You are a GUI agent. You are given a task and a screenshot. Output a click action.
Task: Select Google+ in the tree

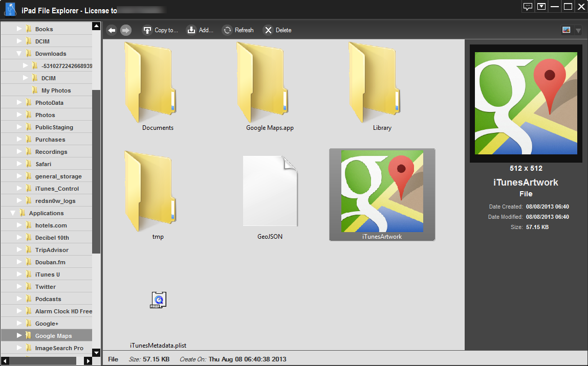click(x=47, y=323)
